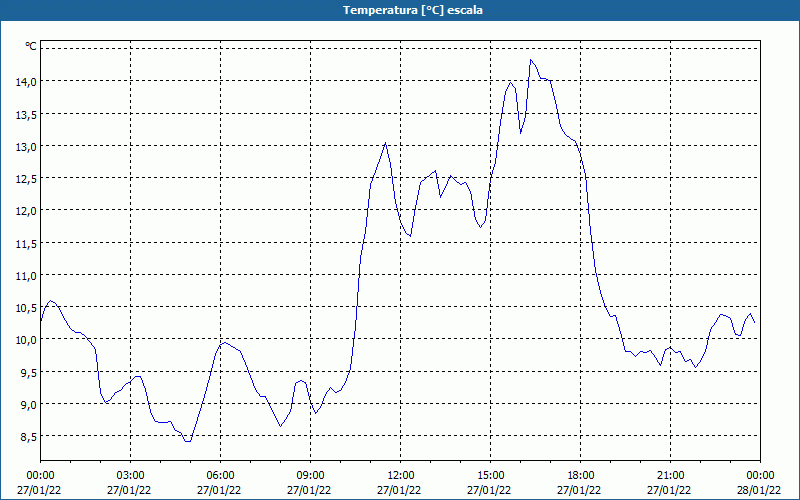Select the 09:00 27/01/22 axis label

tap(309, 483)
